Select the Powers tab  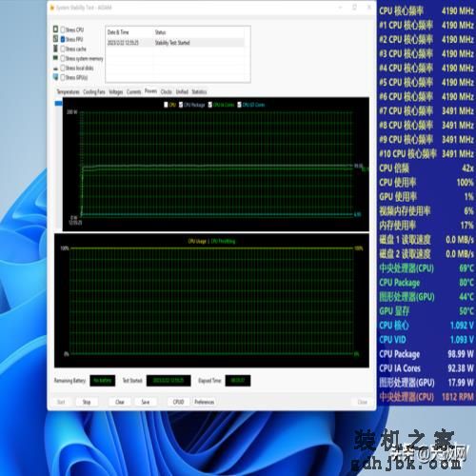pos(150,91)
